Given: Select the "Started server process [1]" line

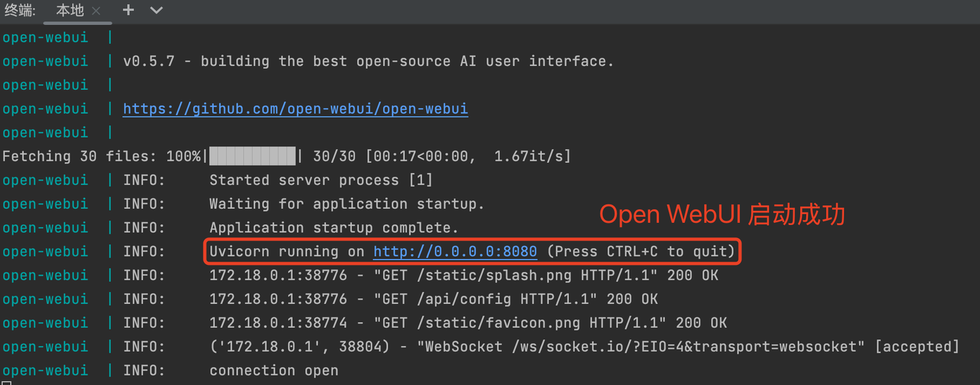Looking at the screenshot, I should [321, 180].
